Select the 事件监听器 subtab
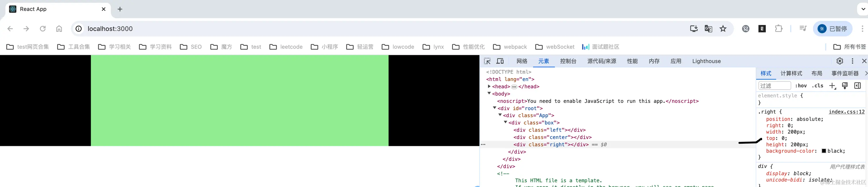Viewport: 868px width, 187px height. point(845,74)
